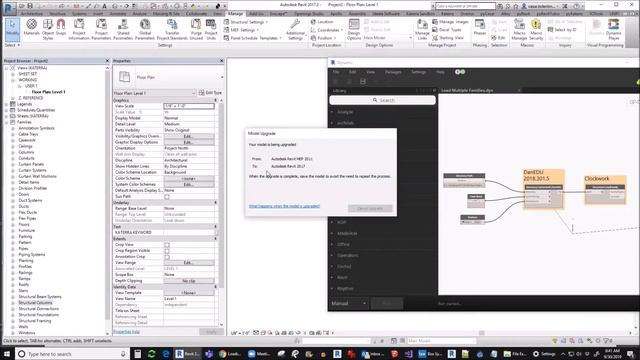The width and height of the screenshot is (640, 360).
Task: Open Object Styles settings
Action: click(x=48, y=29)
